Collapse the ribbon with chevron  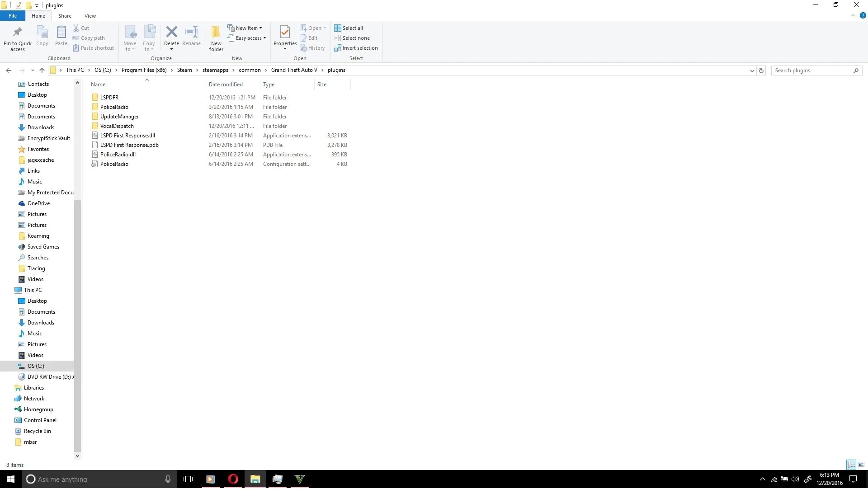click(x=853, y=16)
